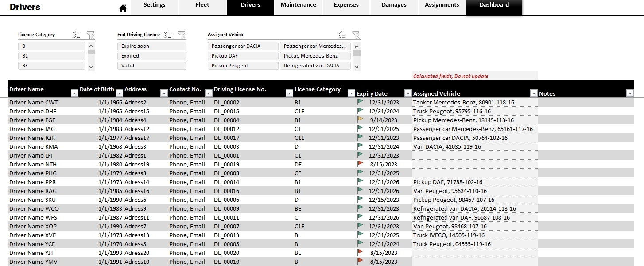Filter by license category B1
Image resolution: width=644 pixels, height=266 pixels.
51,56
